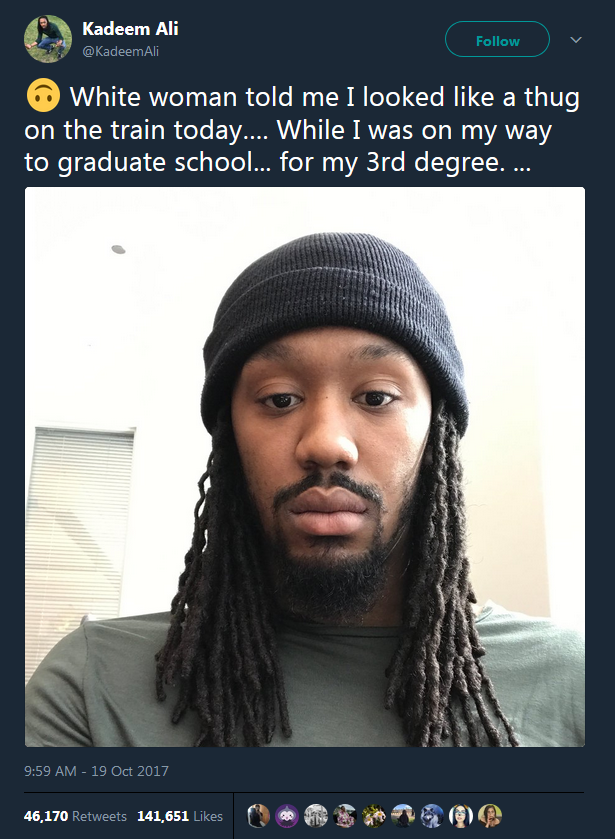Click the purple cartoon character liker avatar
The image size is (615, 839).
[286, 816]
